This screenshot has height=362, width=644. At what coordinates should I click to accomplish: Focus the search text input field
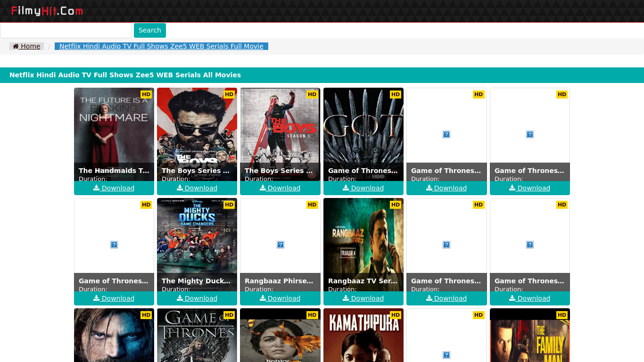point(66,31)
